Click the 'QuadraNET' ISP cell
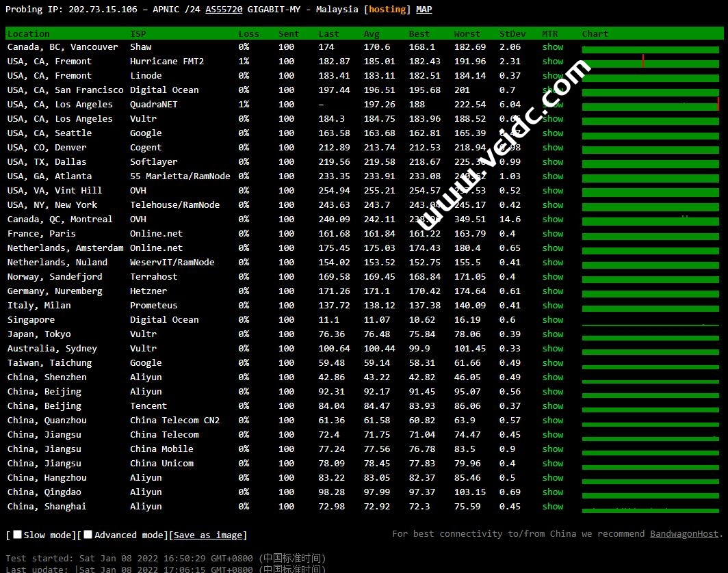Image resolution: width=728 pixels, height=573 pixels. tap(154, 105)
